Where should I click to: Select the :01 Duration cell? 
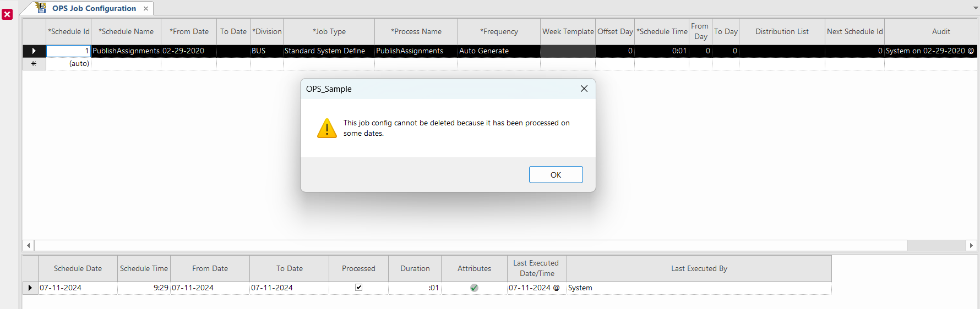415,288
